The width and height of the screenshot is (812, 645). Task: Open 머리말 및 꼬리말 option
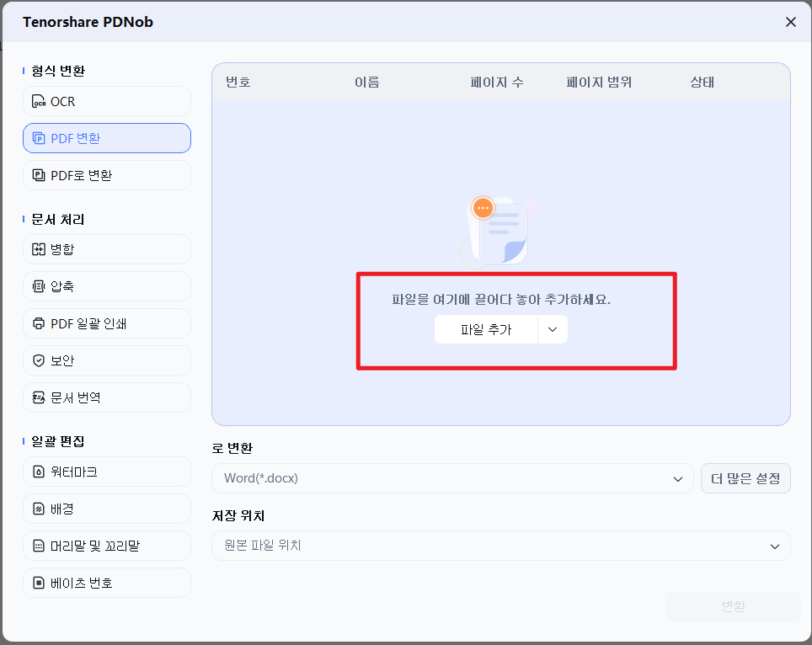[x=107, y=546]
